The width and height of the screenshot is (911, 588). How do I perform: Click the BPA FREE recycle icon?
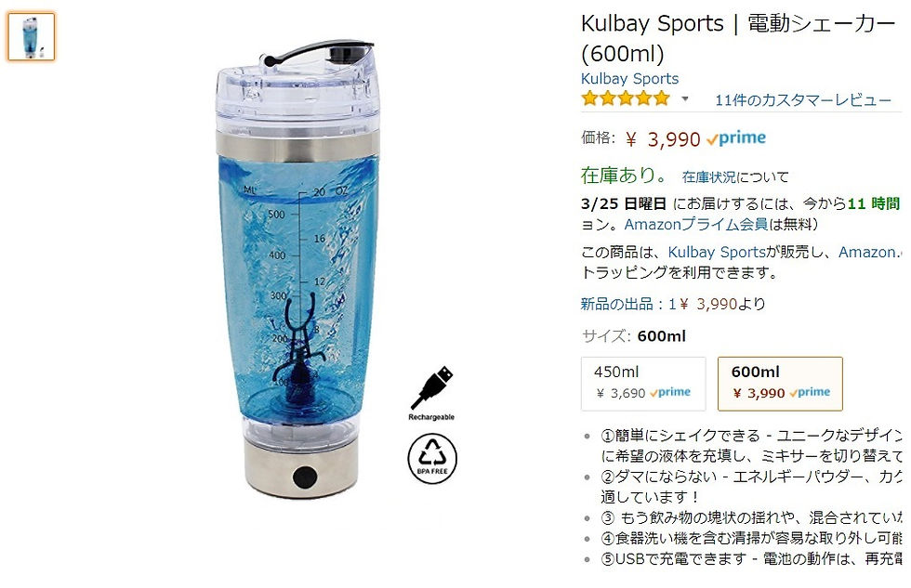pos(431,459)
